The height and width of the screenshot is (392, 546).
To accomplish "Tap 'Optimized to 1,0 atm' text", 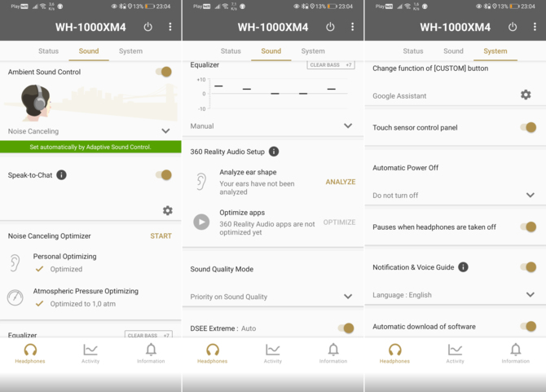I will click(83, 303).
